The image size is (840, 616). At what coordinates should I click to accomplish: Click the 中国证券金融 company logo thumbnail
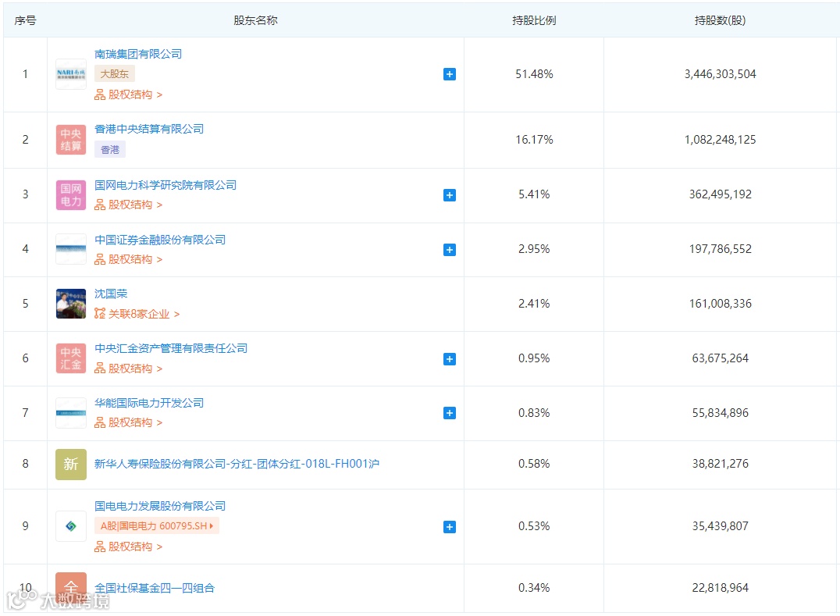[71, 249]
